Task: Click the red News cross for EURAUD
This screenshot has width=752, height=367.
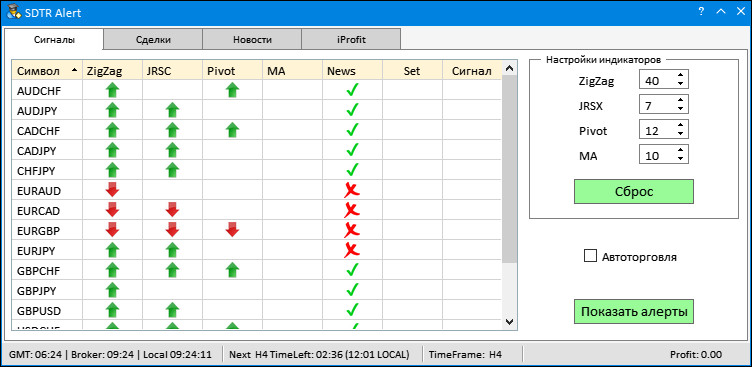Action: tap(352, 190)
